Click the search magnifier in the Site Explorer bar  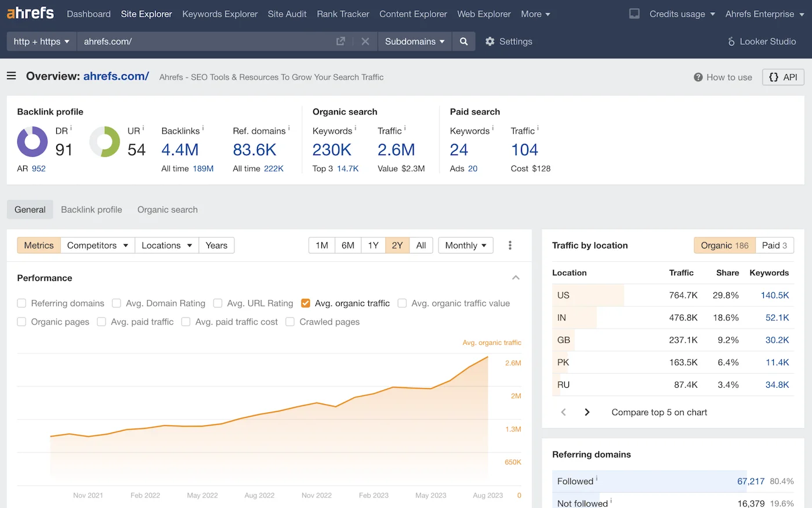[463, 41]
